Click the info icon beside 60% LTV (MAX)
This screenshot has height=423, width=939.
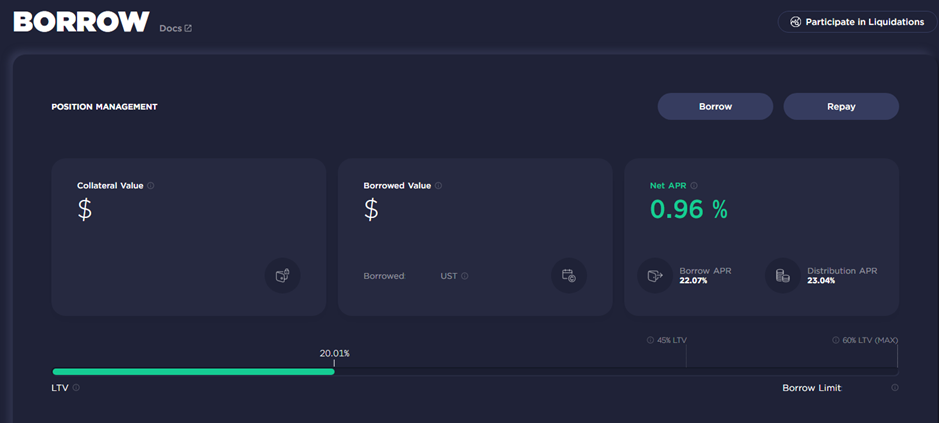pos(835,340)
